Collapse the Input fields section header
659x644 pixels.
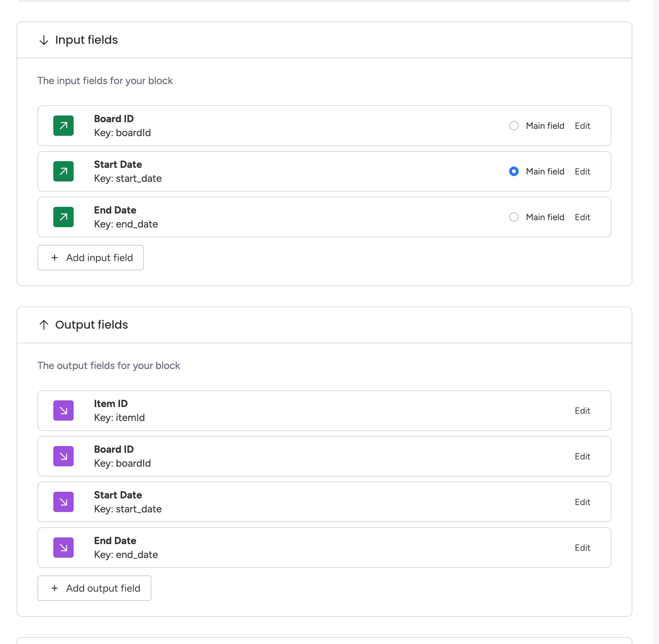pyautogui.click(x=86, y=40)
